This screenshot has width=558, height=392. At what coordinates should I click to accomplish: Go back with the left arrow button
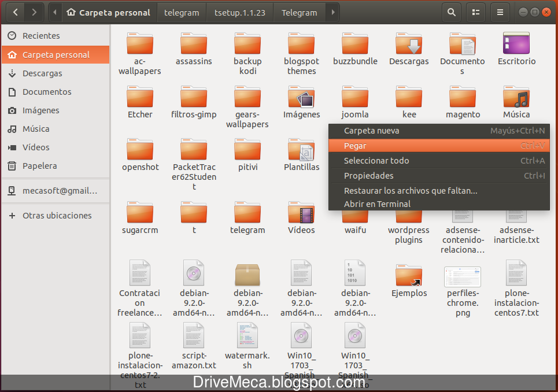pos(16,13)
